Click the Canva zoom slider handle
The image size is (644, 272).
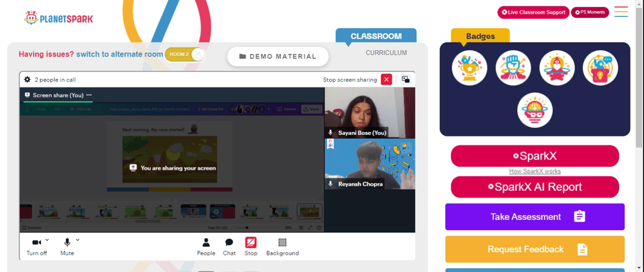click(x=247, y=228)
